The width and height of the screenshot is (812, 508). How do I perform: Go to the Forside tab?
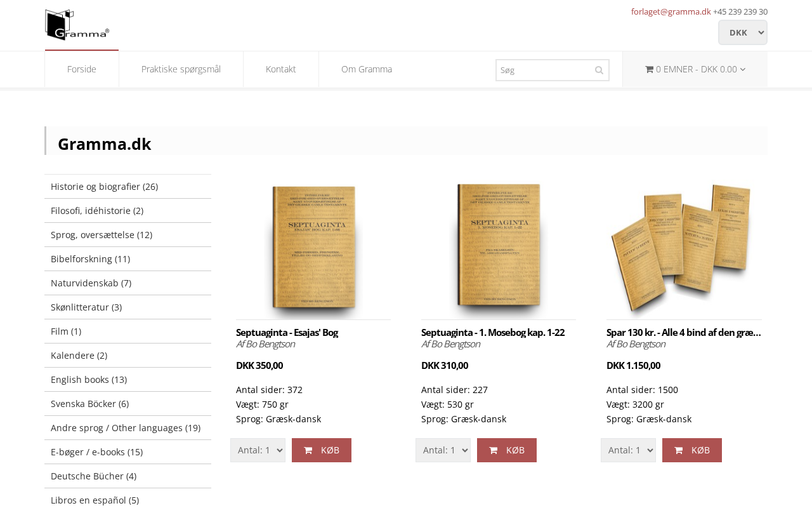pos(82,69)
